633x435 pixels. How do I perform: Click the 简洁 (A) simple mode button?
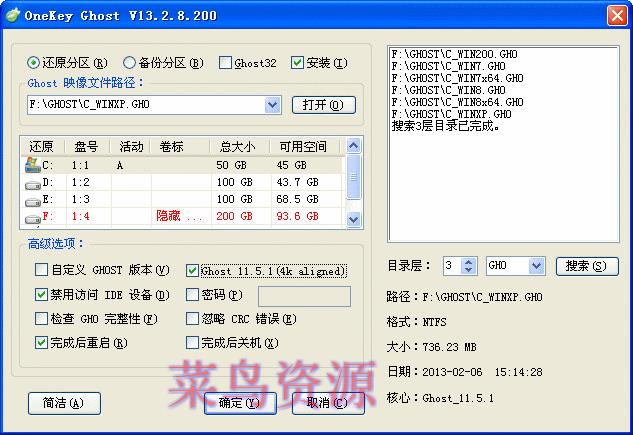[64, 403]
